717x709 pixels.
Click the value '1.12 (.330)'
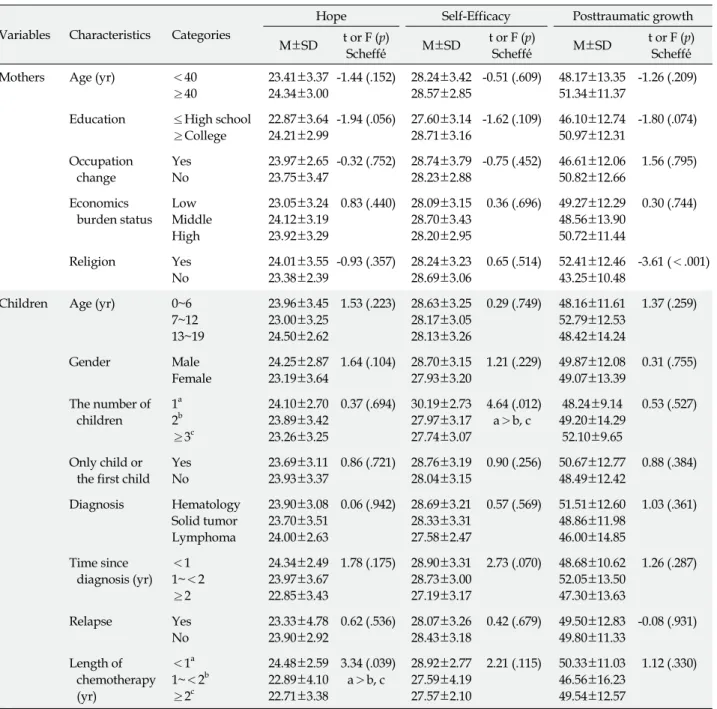[669, 664]
